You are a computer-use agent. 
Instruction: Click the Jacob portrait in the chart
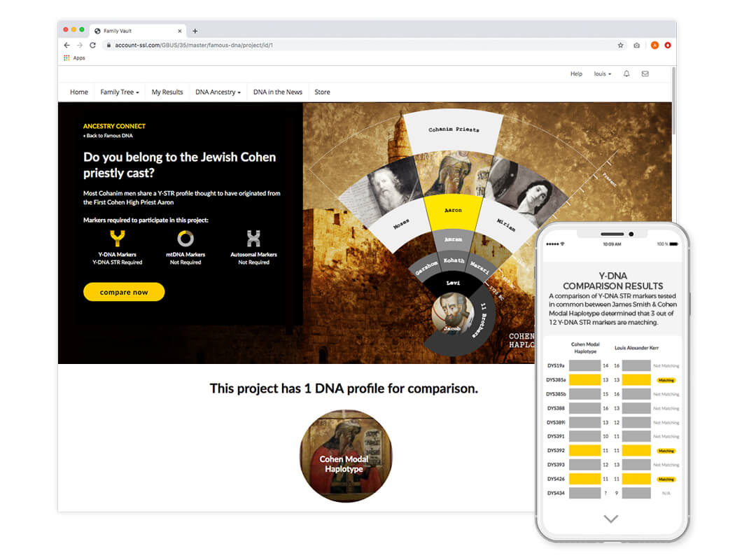[451, 314]
